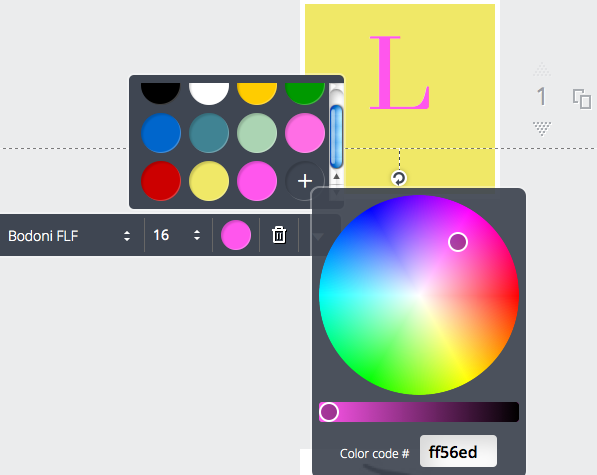Click the trash delete icon in toolbar
The image size is (597, 475).
279,235
